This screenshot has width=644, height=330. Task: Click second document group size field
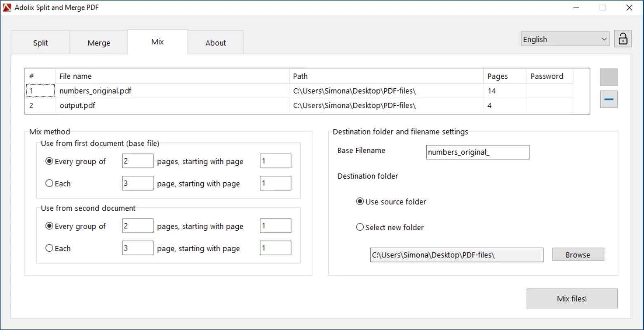[x=138, y=226]
